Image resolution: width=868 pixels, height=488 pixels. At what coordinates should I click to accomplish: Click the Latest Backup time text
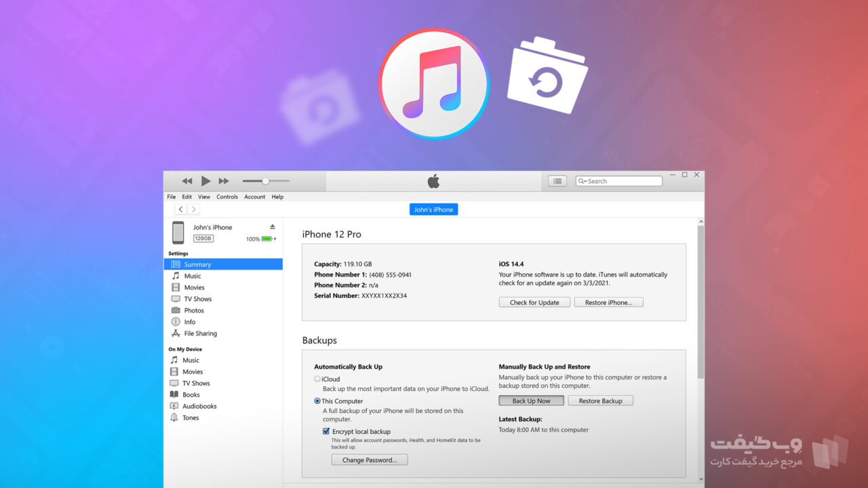pos(544,430)
